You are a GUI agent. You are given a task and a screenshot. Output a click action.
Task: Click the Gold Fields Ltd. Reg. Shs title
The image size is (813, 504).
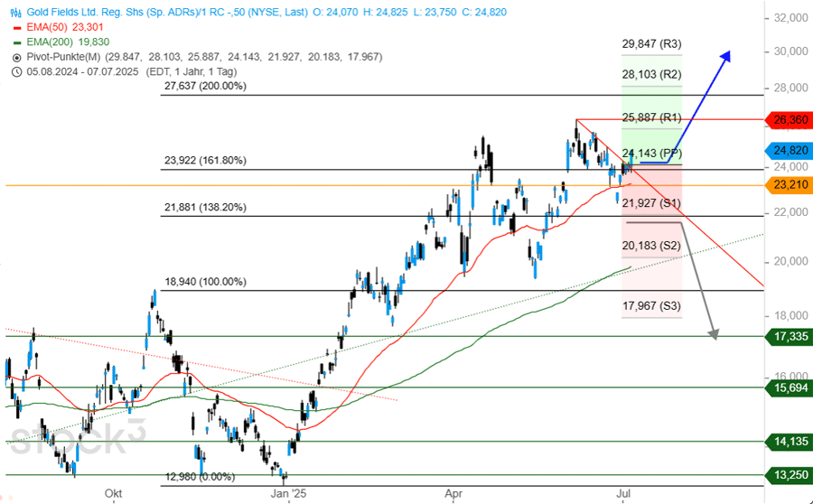167,12
